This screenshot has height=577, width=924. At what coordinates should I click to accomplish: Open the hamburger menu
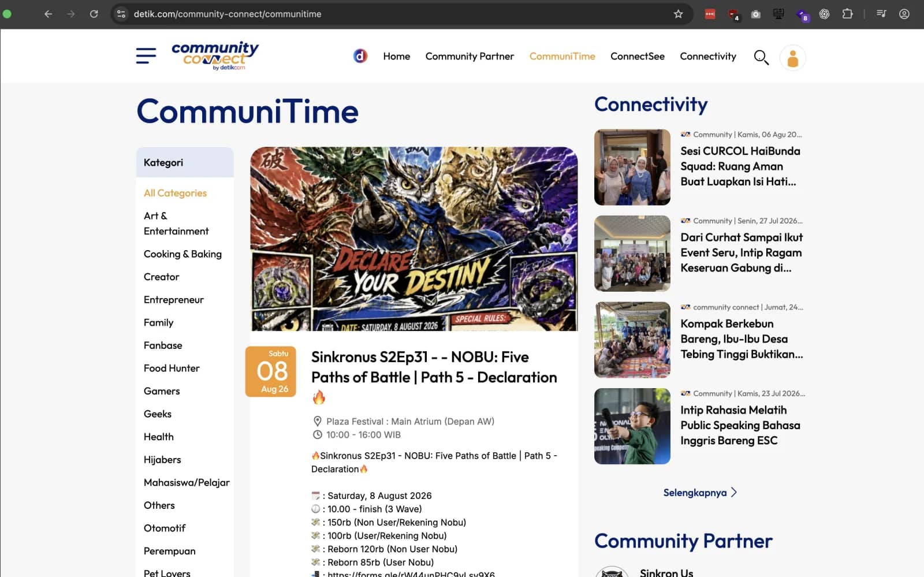pos(146,56)
